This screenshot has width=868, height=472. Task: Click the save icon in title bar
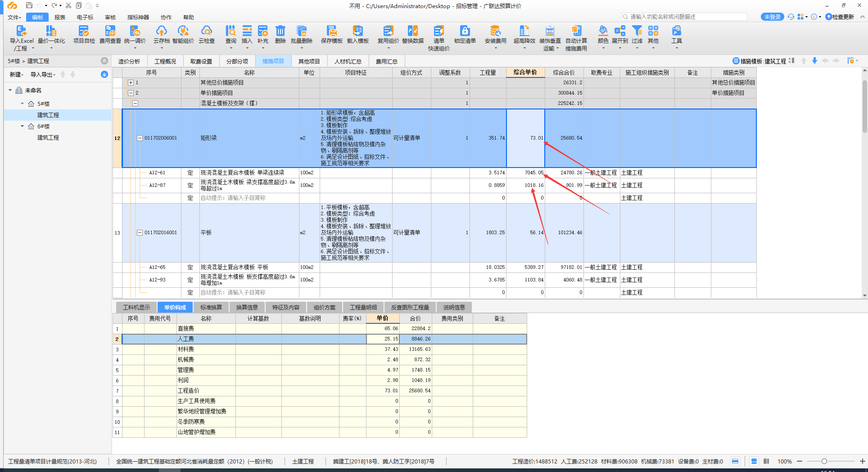29,5
